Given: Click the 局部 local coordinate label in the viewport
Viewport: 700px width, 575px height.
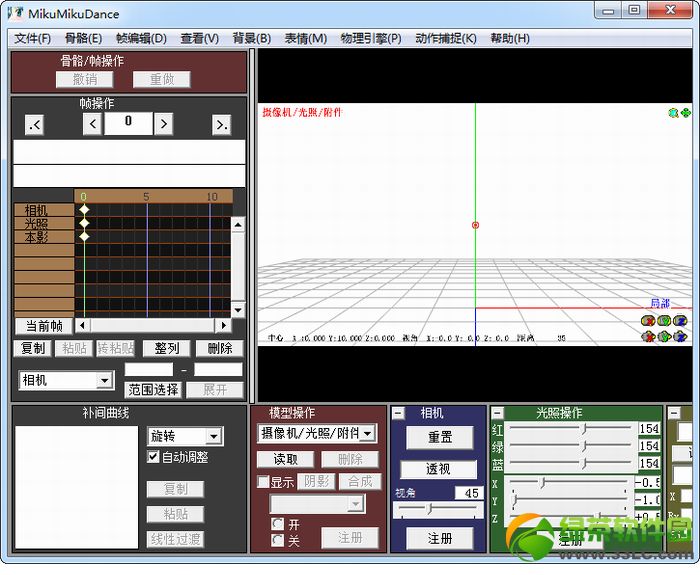Looking at the screenshot, I should pos(659,304).
